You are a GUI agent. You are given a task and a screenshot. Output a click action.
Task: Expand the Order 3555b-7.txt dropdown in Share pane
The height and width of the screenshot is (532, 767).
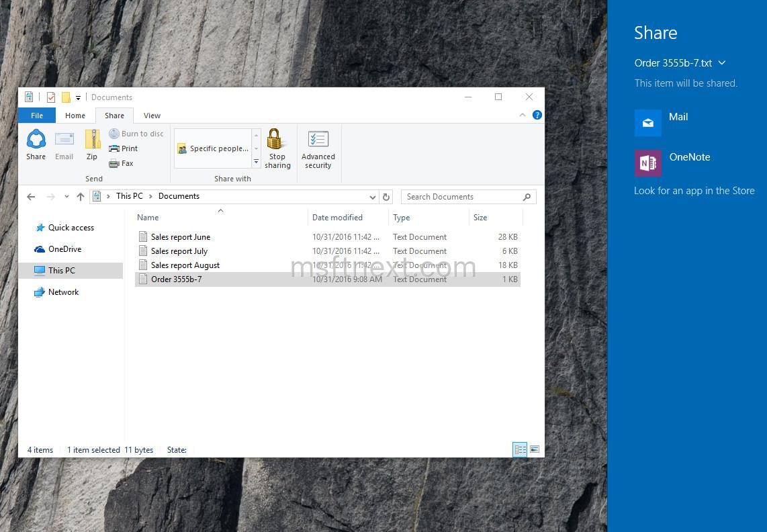coord(722,62)
